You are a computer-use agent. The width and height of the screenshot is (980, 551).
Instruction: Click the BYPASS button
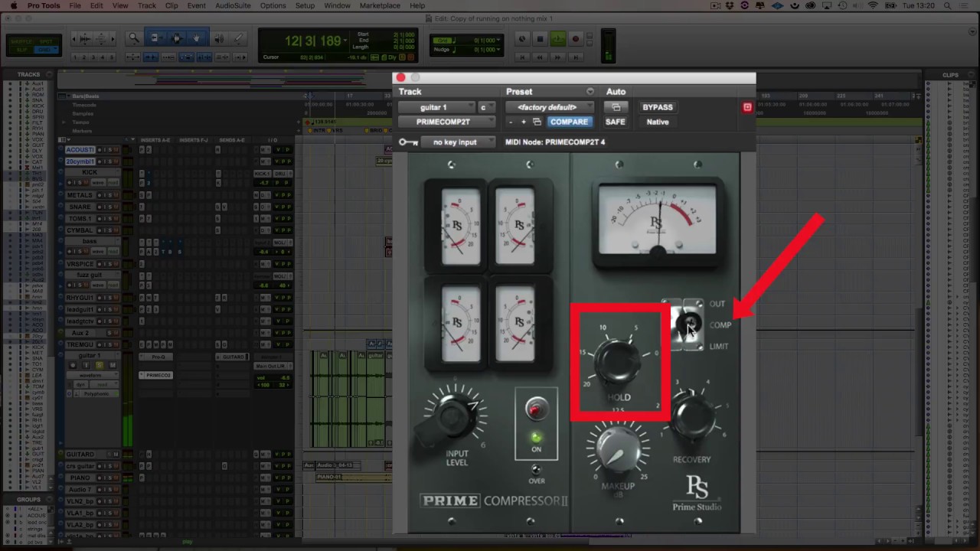tap(658, 107)
